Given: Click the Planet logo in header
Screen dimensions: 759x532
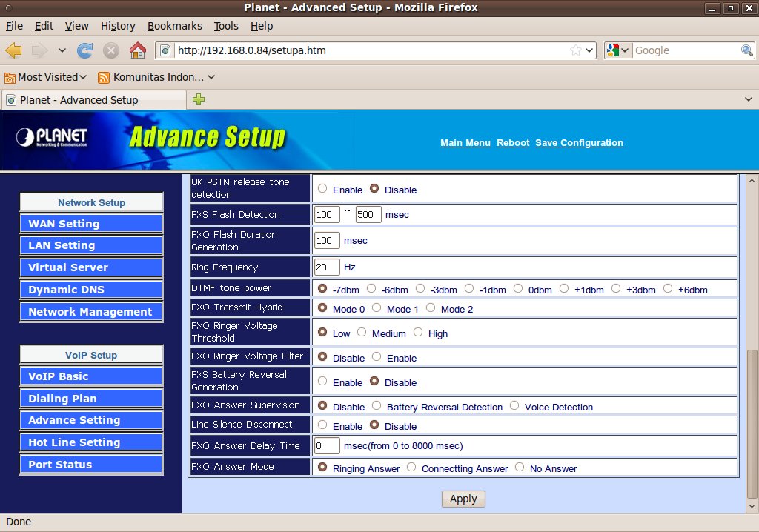Looking at the screenshot, I should (52, 138).
